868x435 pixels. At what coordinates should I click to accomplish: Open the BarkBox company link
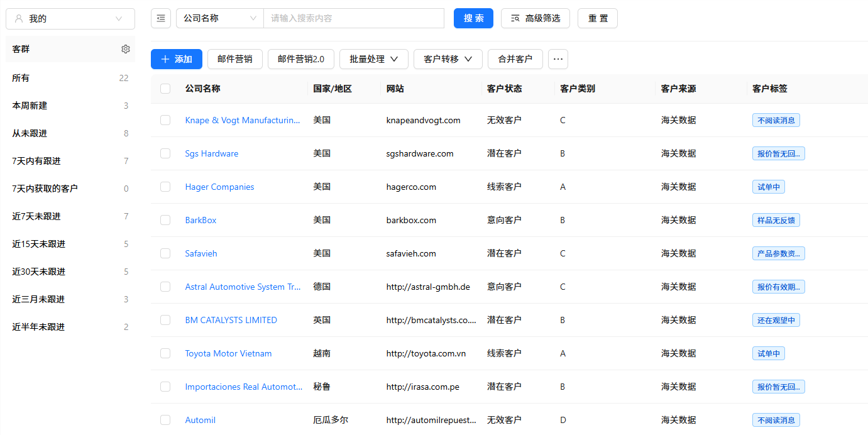click(201, 220)
